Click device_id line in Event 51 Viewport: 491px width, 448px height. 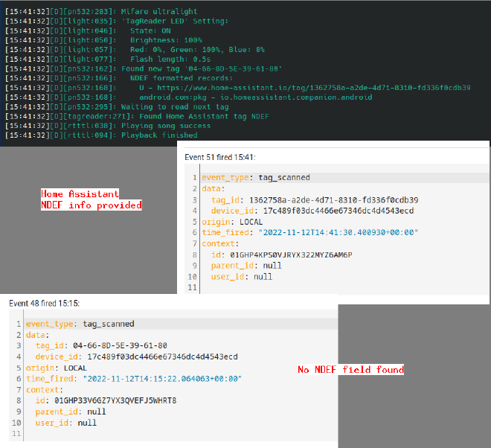coord(312,211)
